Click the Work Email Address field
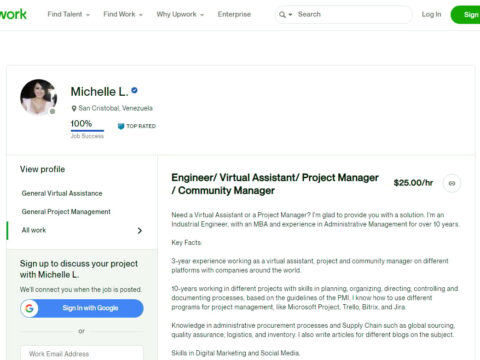 point(82,353)
